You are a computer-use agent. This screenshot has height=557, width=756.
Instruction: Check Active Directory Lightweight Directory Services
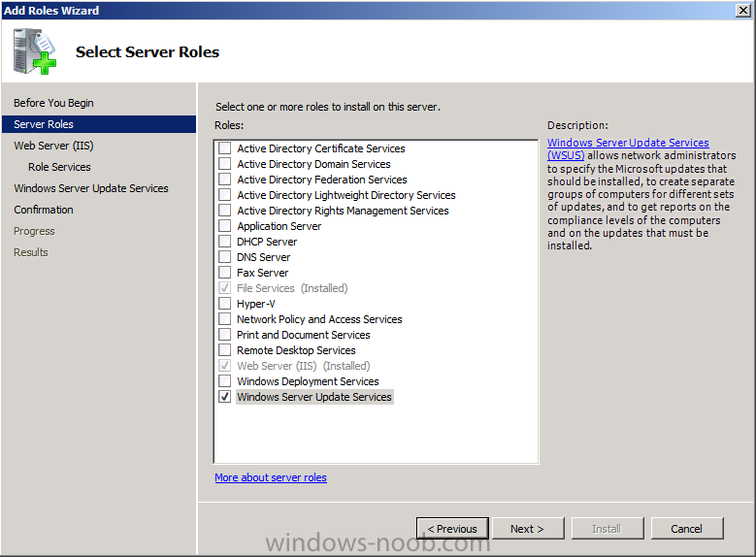[225, 195]
